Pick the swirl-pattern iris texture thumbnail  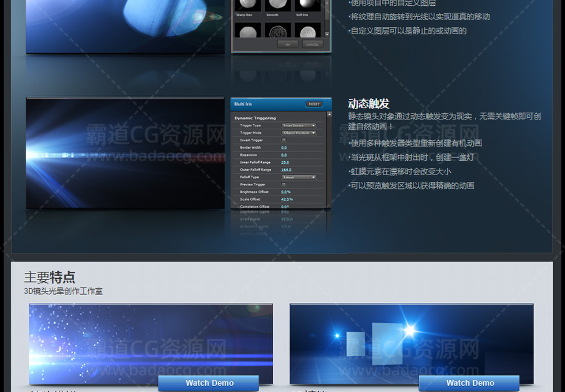click(278, 32)
